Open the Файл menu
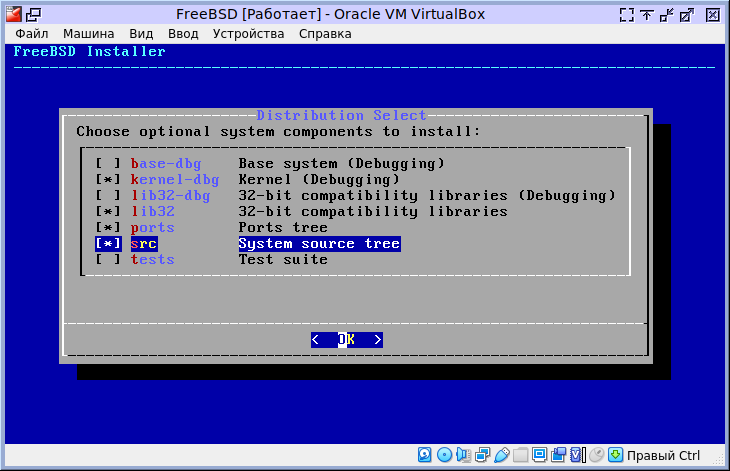 click(32, 34)
